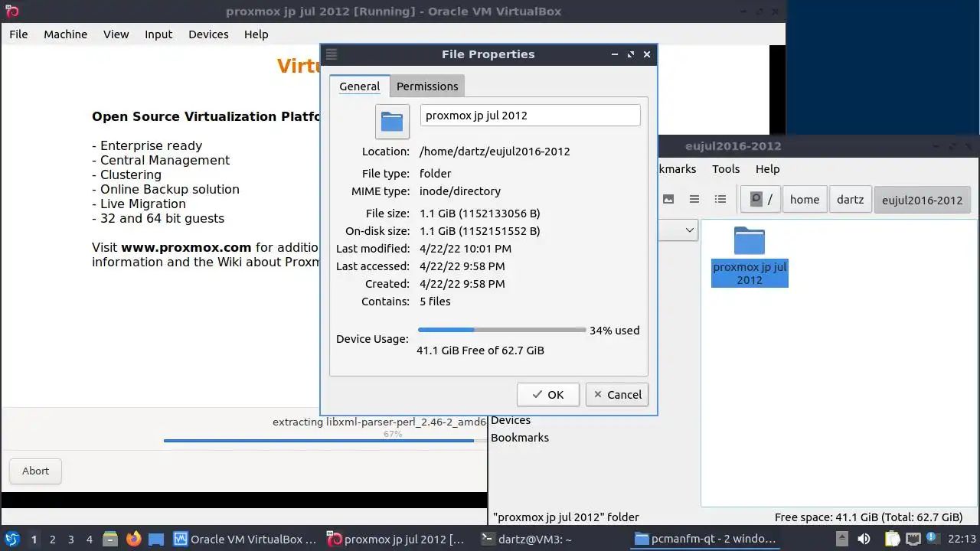Screen dimensions: 980x551
Task: Navigate to home in pcmanfm path bar
Action: (805, 200)
